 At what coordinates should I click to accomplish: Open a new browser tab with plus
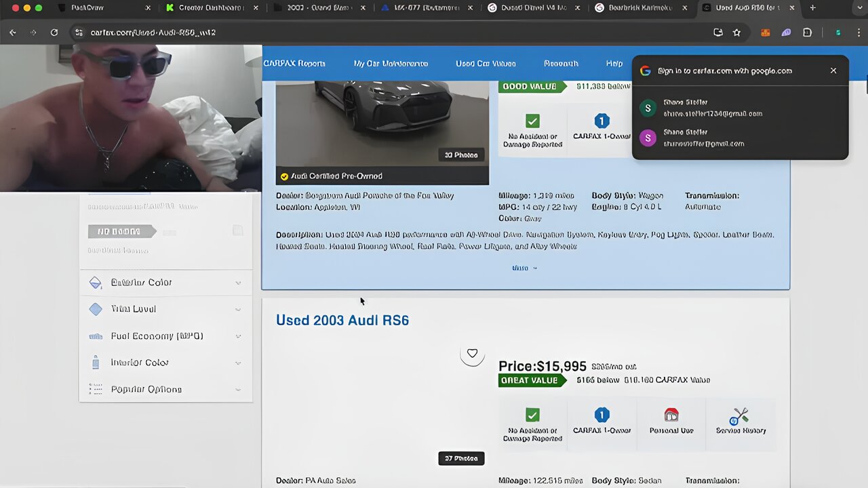point(812,8)
